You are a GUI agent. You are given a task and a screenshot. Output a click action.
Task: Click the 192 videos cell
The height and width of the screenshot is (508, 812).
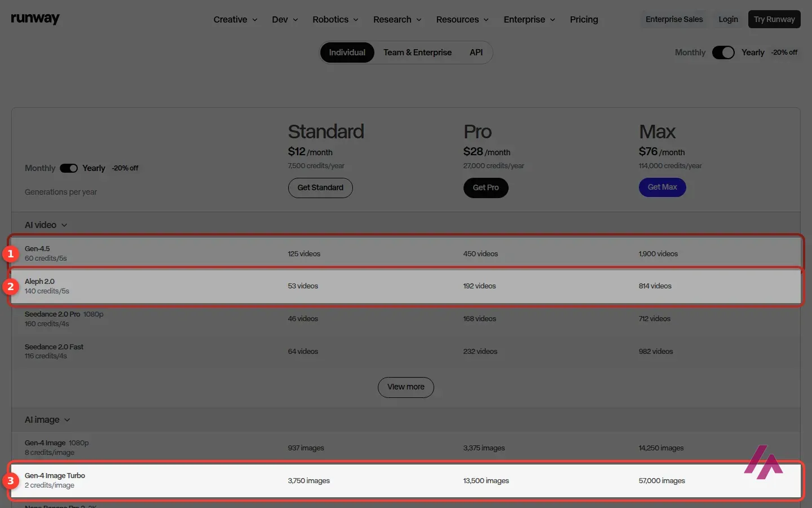[x=479, y=286]
